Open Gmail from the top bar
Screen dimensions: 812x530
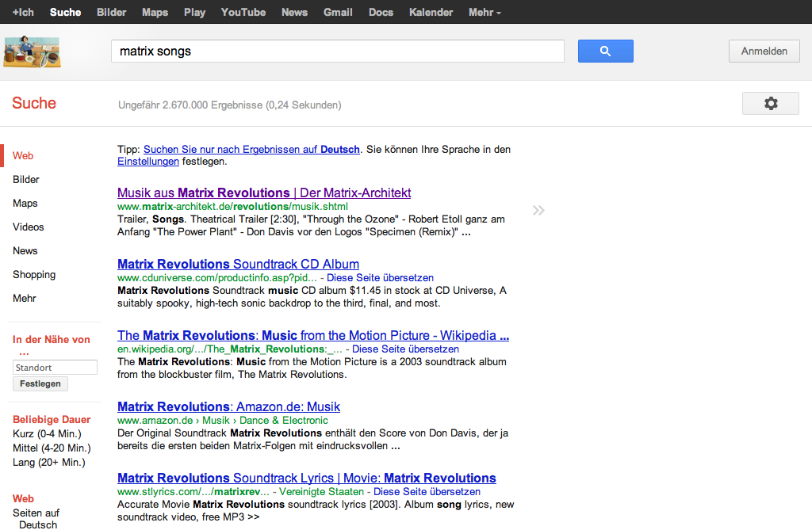[x=338, y=12]
